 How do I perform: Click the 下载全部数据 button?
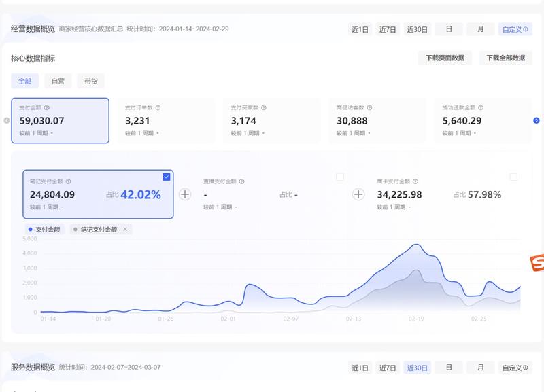tap(505, 58)
